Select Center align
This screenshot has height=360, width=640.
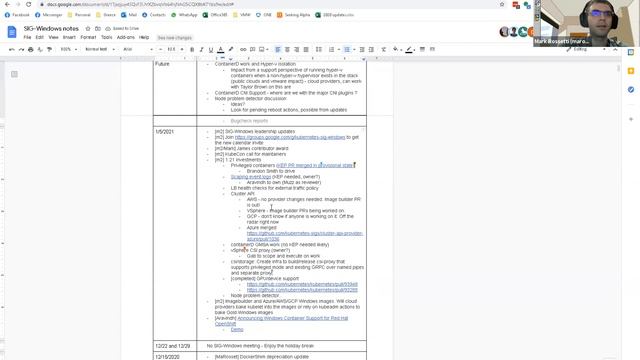coord(287,49)
